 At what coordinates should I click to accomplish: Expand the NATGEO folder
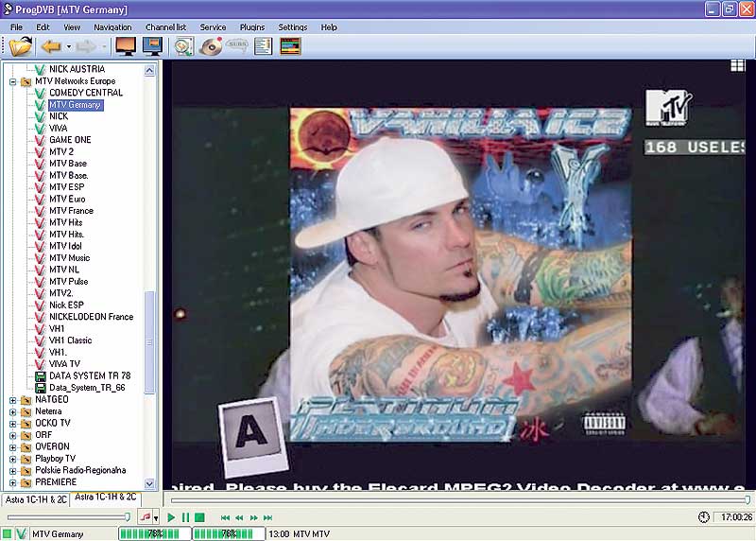click(13, 400)
